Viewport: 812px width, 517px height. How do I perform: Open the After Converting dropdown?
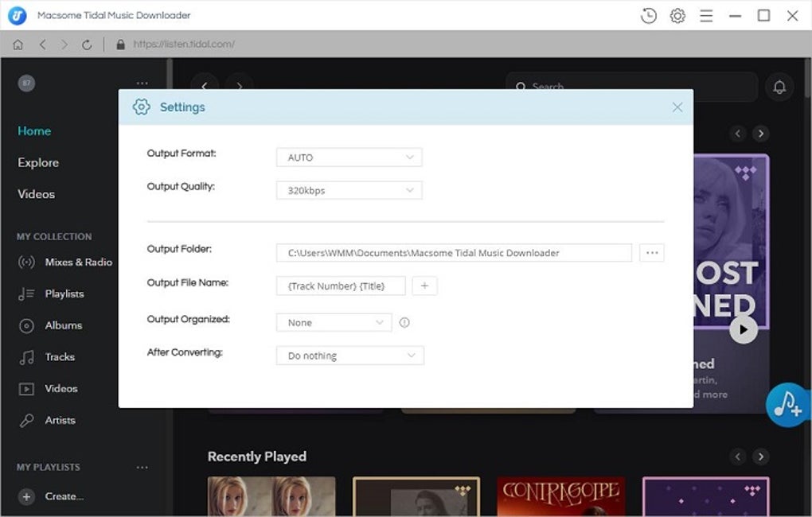point(350,356)
